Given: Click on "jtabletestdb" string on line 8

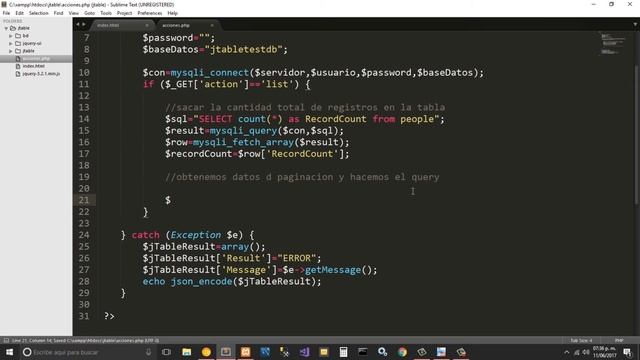Looking at the screenshot, I should (243, 49).
